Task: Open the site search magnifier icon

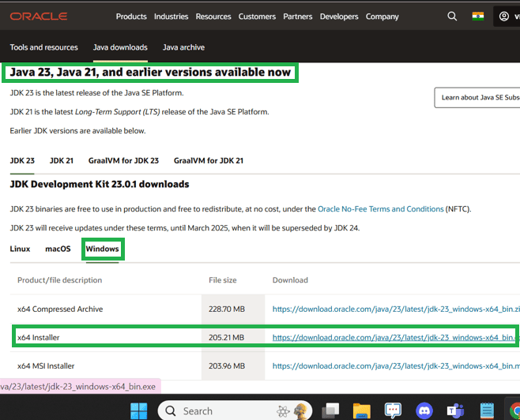Action: tap(452, 16)
